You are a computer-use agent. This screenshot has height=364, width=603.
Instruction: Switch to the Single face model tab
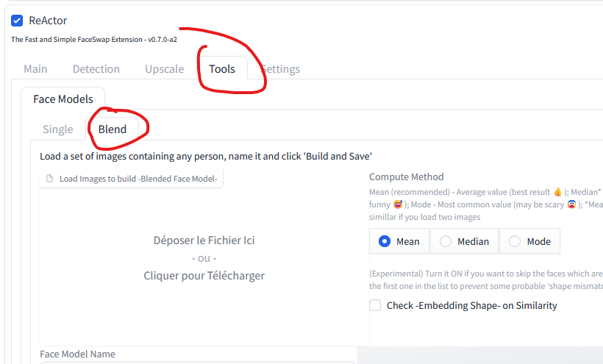click(x=57, y=129)
